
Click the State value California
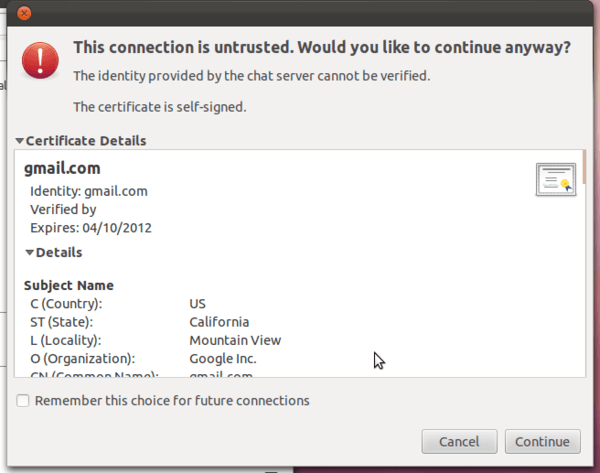219,322
